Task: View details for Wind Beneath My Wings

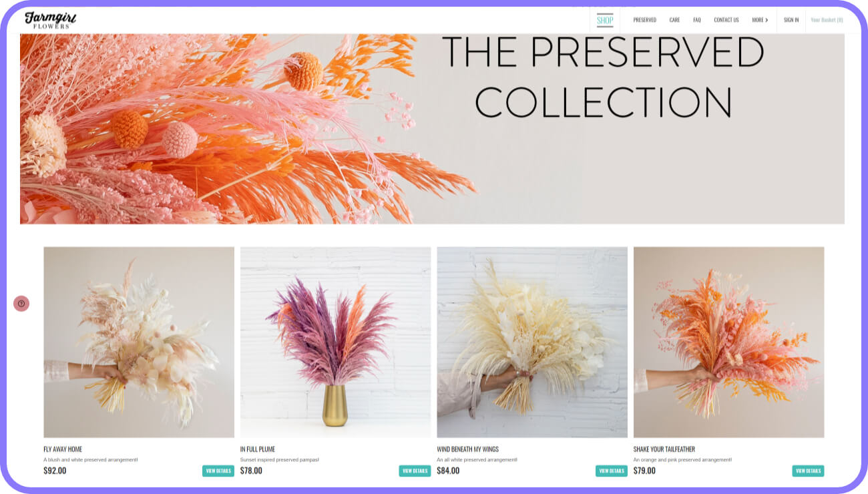Action: (612, 471)
